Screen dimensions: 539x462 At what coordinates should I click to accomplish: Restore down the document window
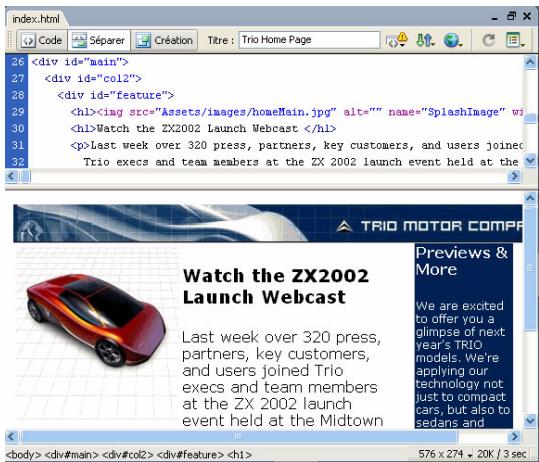[x=512, y=16]
